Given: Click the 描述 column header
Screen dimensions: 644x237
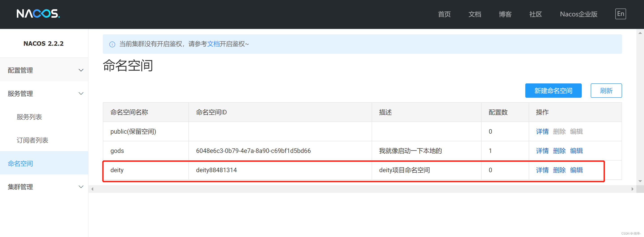Looking at the screenshot, I should point(426,112).
